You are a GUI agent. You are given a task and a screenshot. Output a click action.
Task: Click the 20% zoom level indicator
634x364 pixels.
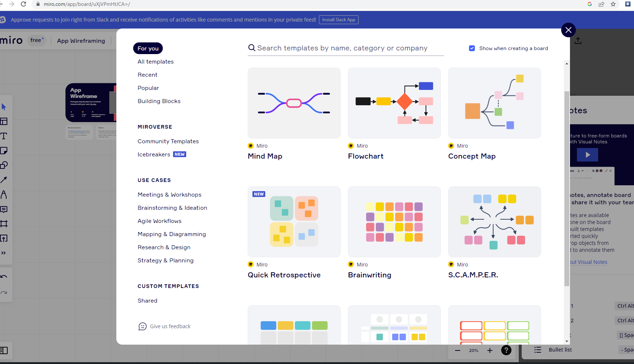(474, 350)
